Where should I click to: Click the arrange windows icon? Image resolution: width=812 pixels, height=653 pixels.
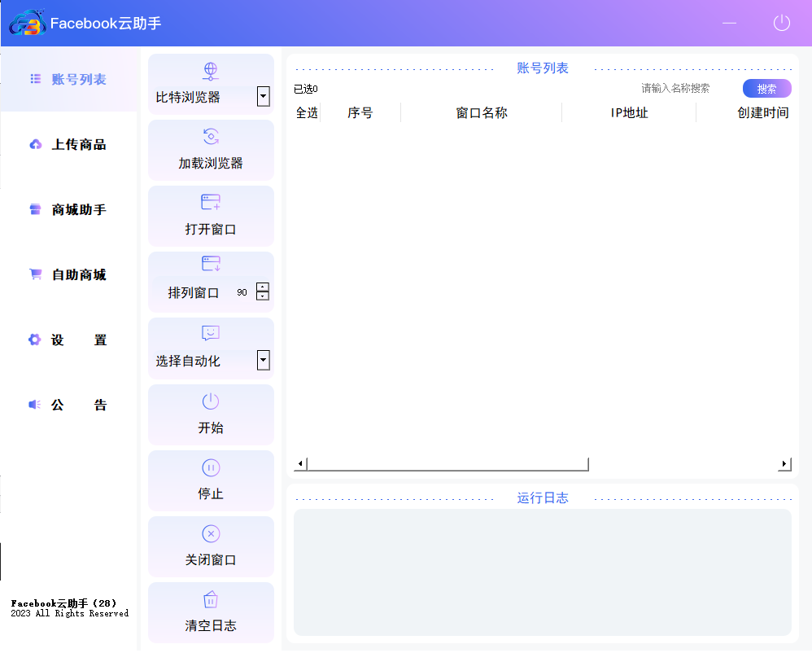tap(211, 264)
